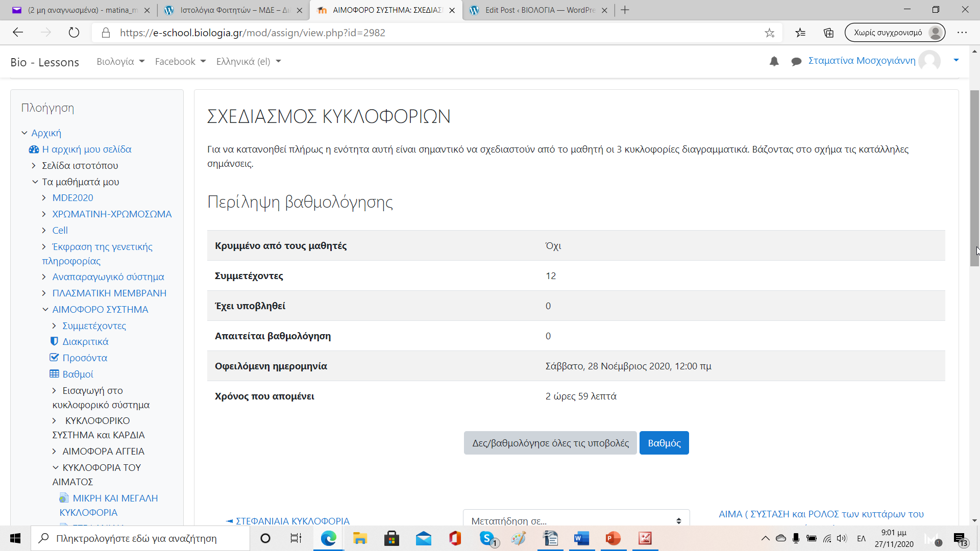The width and height of the screenshot is (980, 551).
Task: Collapse the ΑΙΜΟΦΟΡΟ ΣΥΣΤΗΜΑ node
Action: 45,310
